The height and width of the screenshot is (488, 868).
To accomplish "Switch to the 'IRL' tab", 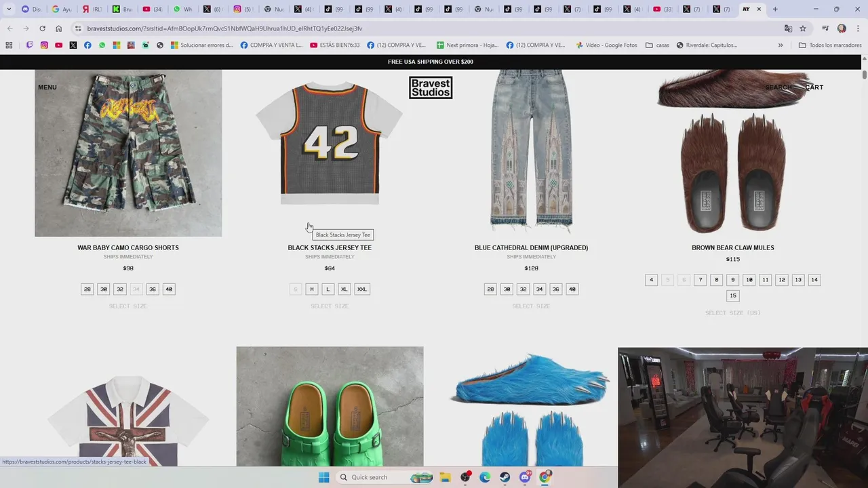I will (x=92, y=9).
